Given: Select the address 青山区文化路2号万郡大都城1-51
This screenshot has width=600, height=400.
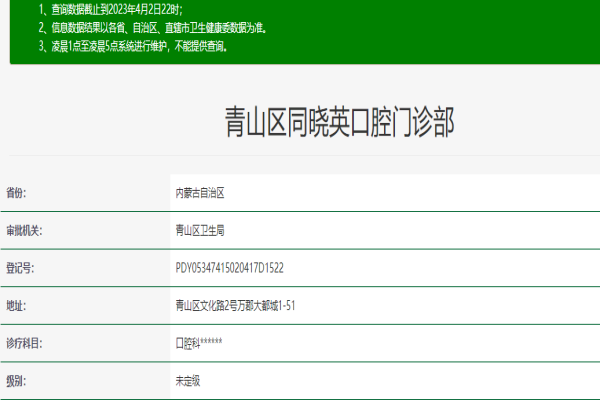Looking at the screenshot, I should point(235,305).
